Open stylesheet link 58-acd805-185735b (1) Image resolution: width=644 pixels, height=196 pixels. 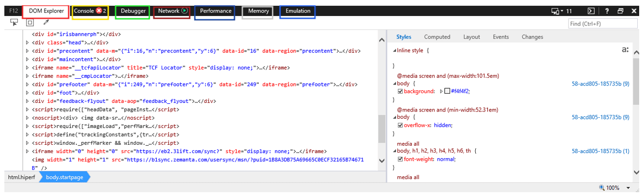coord(600,151)
